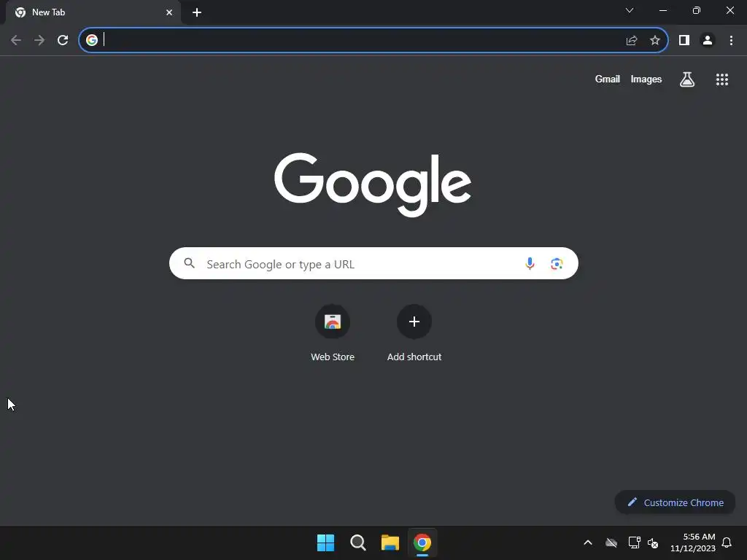This screenshot has height=560, width=747.
Task: Open a new tab with plus button
Action: click(197, 12)
